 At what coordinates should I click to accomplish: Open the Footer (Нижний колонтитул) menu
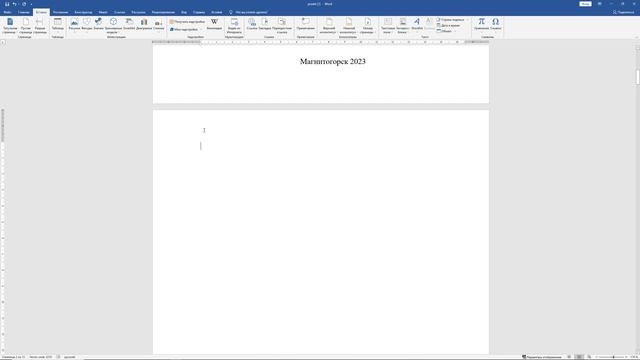(x=348, y=25)
